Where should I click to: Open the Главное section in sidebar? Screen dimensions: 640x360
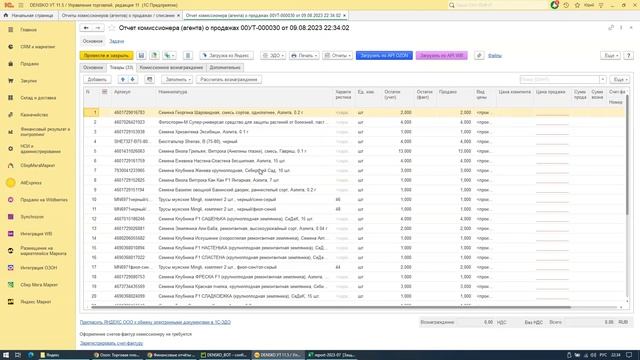coord(28,30)
